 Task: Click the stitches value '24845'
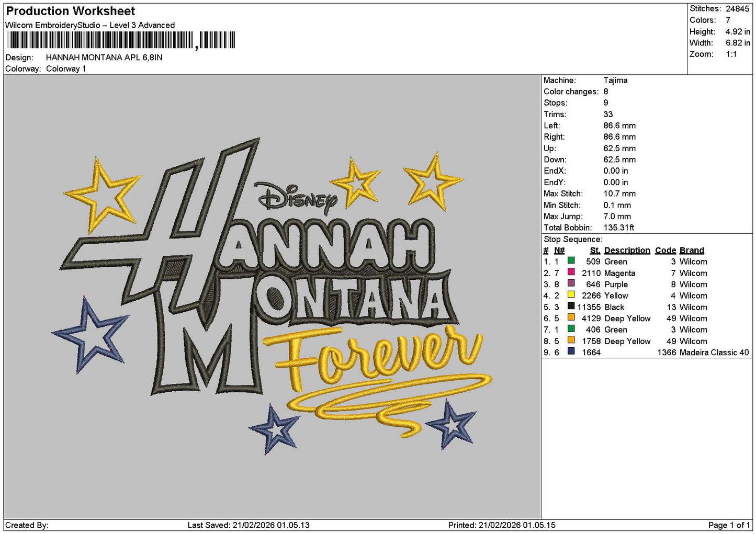click(738, 9)
